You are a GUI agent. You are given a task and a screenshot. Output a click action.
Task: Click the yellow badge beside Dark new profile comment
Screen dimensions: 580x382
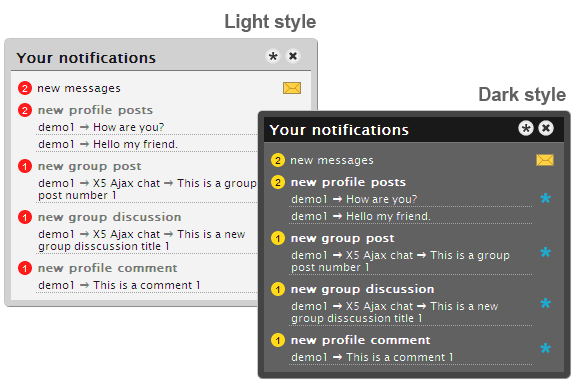(x=278, y=340)
